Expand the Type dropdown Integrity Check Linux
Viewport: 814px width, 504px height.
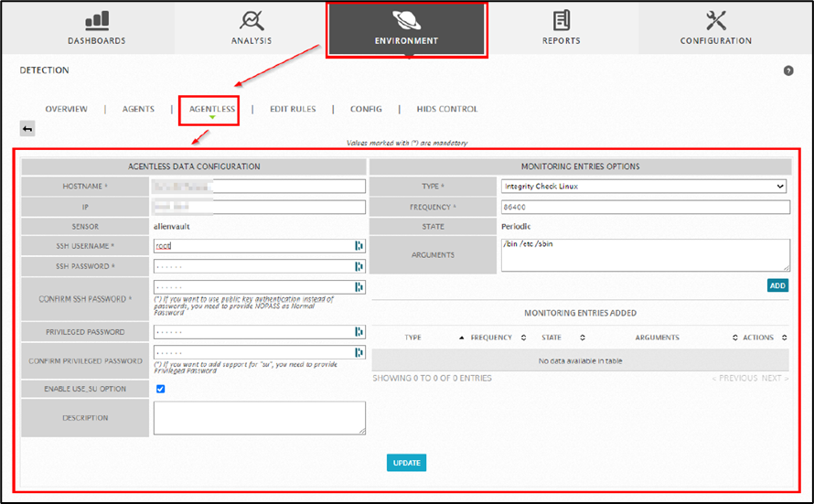(x=644, y=187)
